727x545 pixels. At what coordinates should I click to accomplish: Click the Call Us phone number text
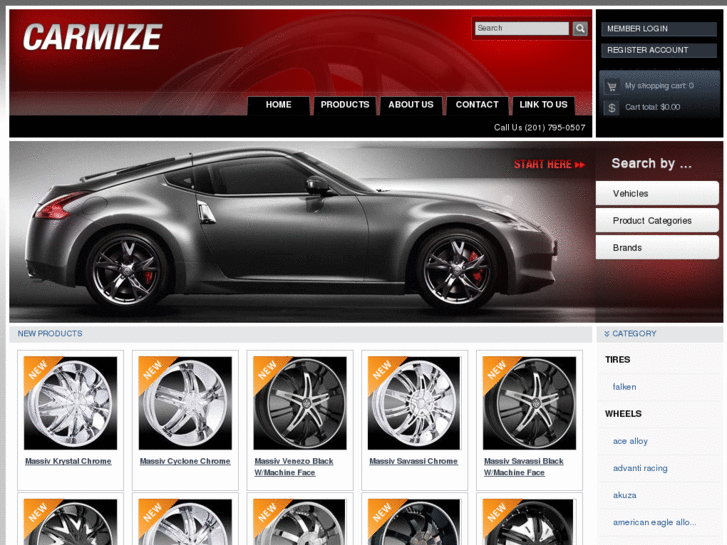tap(539, 128)
